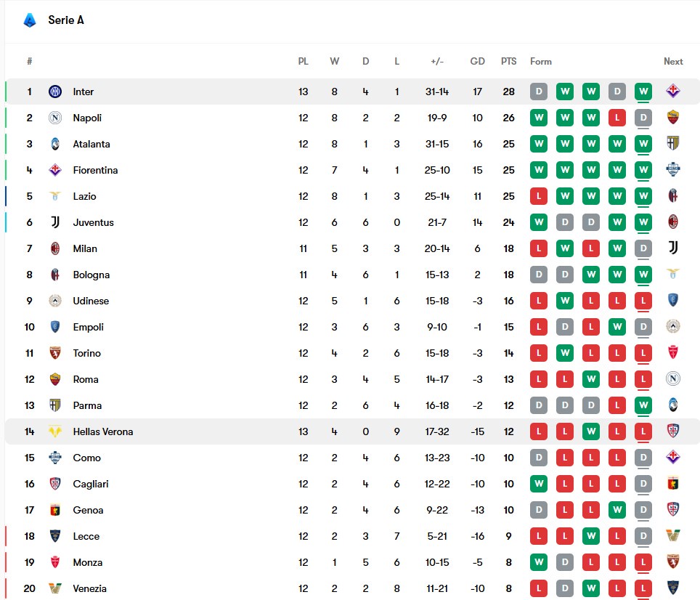700x600 pixels.
Task: Select Milan's next opponent Juventus crest
Action: point(672,248)
